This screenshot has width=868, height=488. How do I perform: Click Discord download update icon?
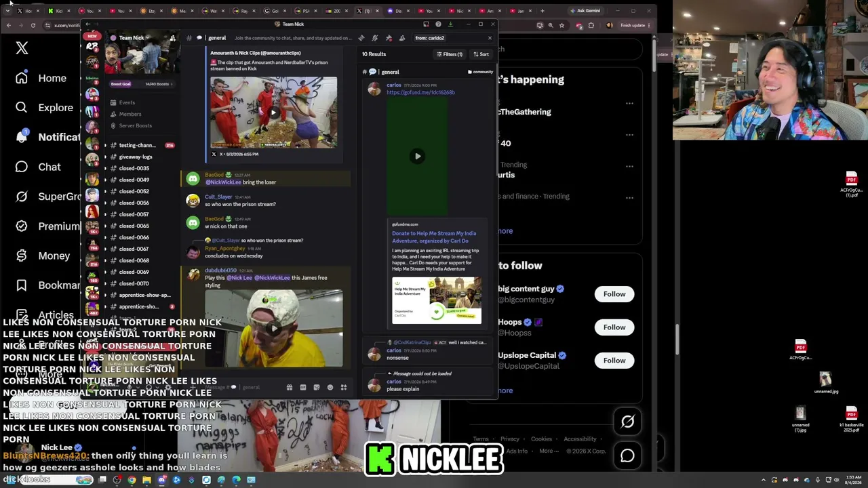[x=450, y=24]
